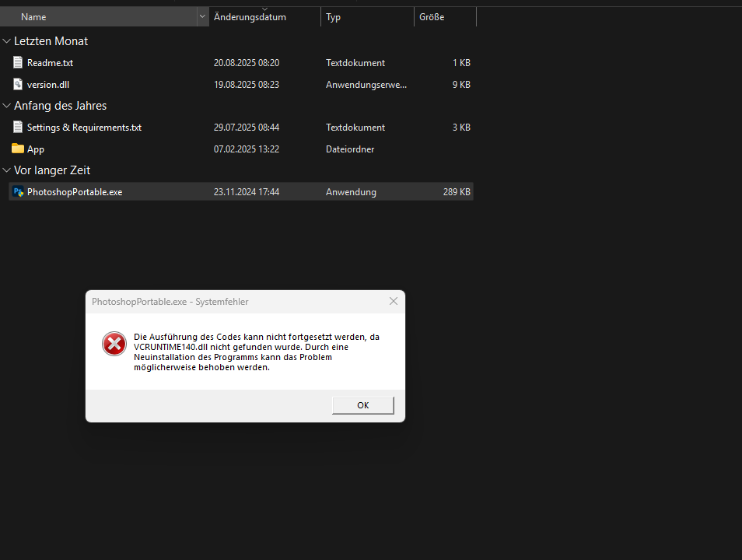This screenshot has height=560, width=742.
Task: Click the date 19.08.2025 08:23
Action: 247,84
